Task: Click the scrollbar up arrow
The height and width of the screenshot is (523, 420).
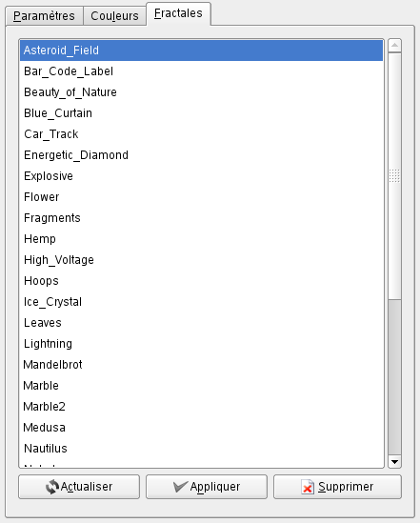Action: [394, 46]
